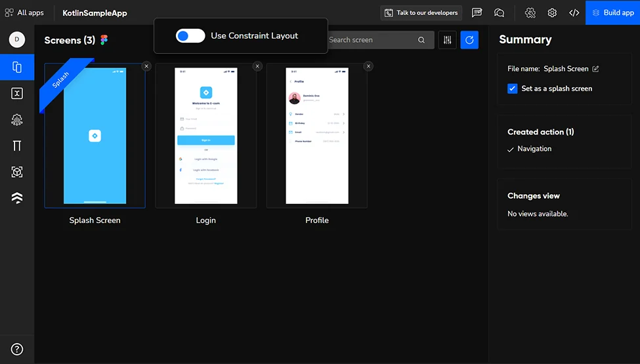This screenshot has height=364, width=640.
Task: Edit the Splash Screen file name
Action: (x=595, y=69)
